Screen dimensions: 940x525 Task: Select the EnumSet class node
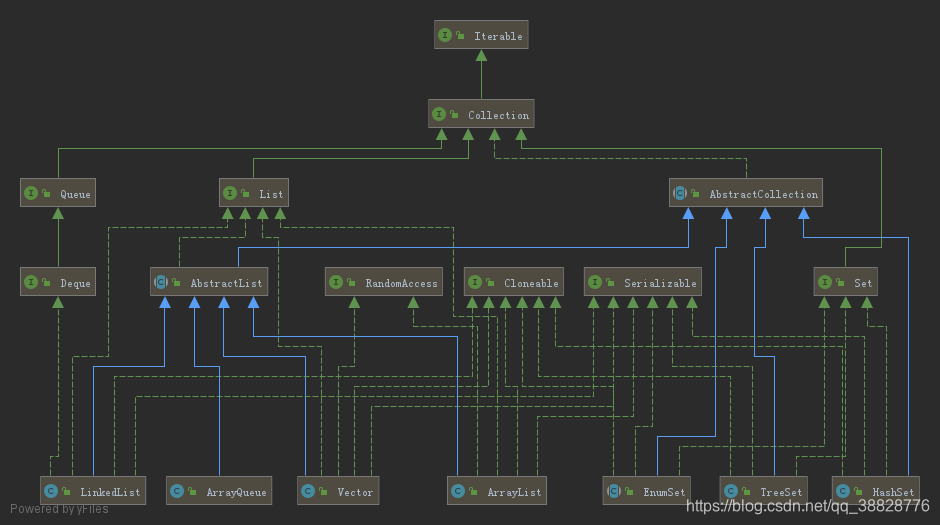647,491
